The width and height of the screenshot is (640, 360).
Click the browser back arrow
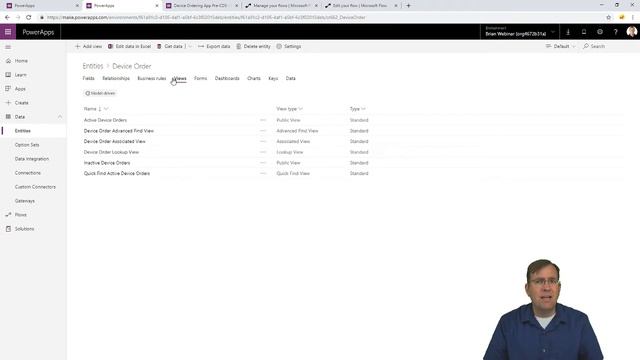[x=7, y=17]
